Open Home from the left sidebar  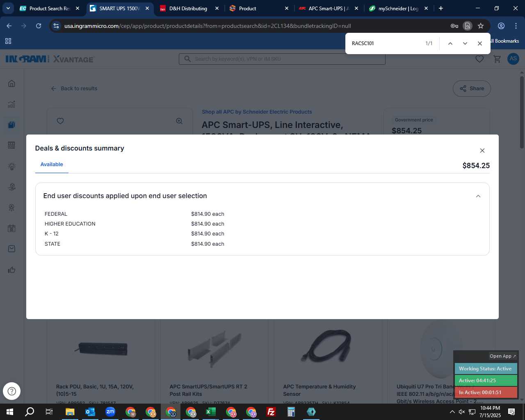[x=12, y=84]
